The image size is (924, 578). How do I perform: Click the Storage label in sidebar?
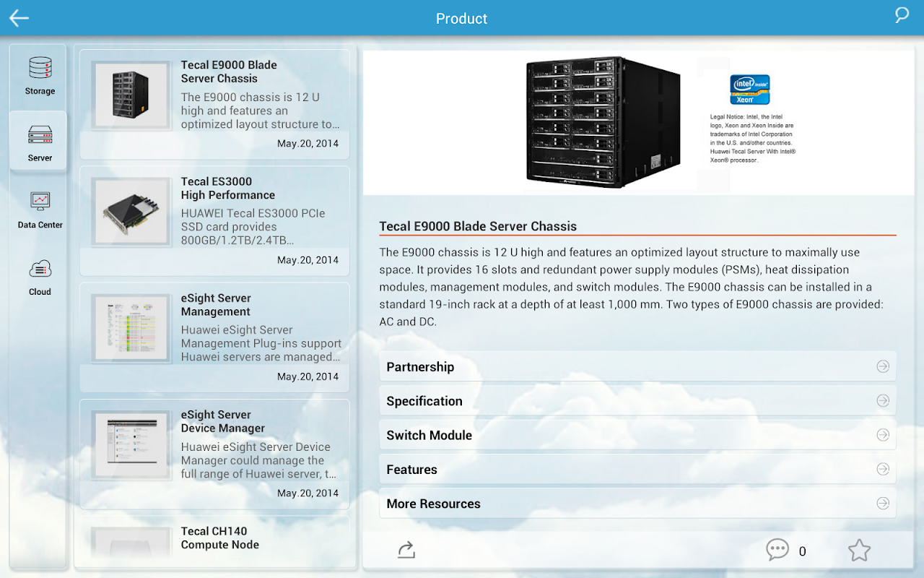(x=40, y=91)
